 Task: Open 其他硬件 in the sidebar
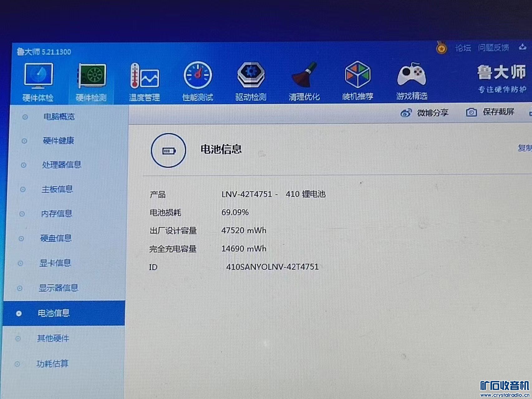coord(53,338)
